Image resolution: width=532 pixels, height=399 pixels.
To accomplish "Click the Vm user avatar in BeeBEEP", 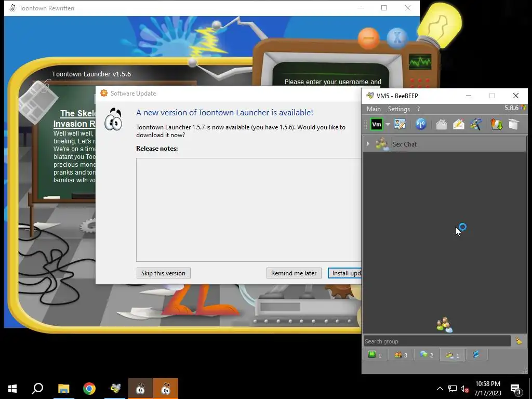I will click(x=377, y=125).
